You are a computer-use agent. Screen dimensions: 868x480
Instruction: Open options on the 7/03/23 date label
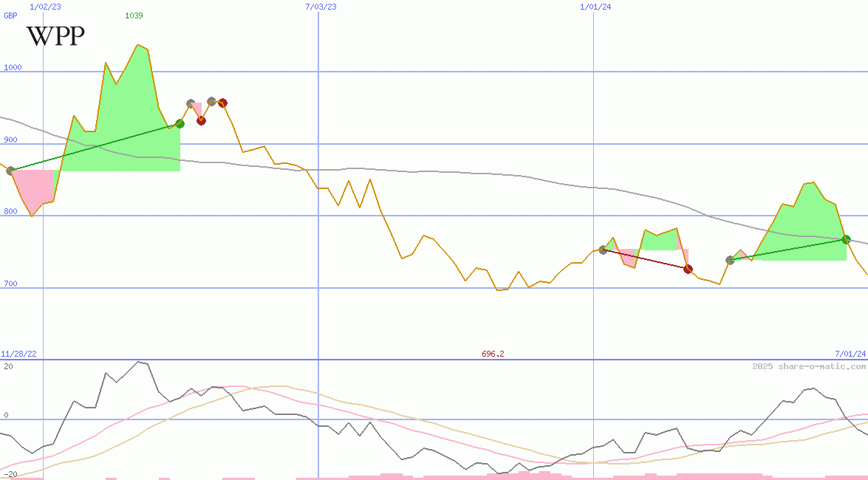[319, 5]
